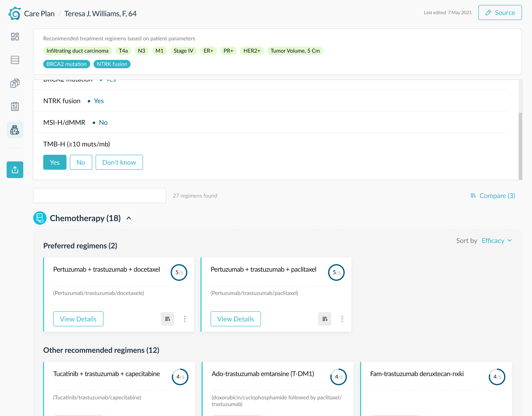Click the Stage IV tag

click(183, 51)
